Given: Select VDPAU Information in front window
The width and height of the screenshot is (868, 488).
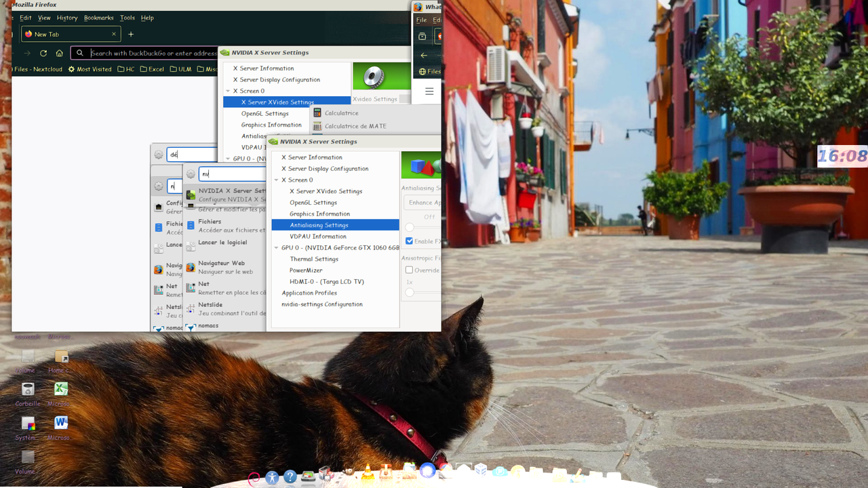Looking at the screenshot, I should click(318, 237).
